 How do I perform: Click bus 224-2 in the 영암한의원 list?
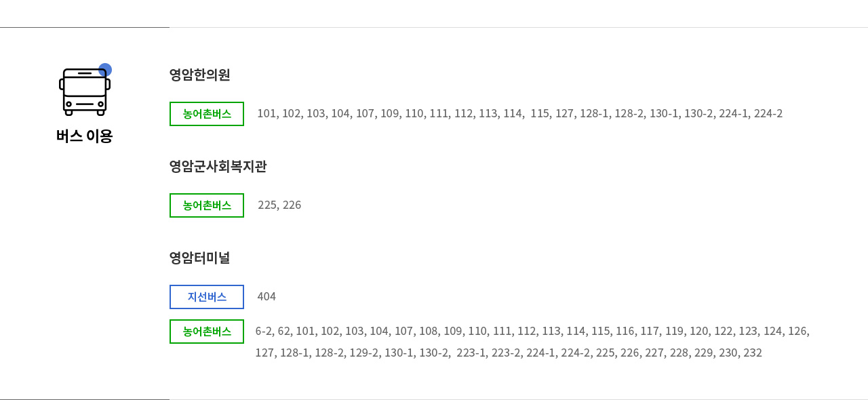pyautogui.click(x=768, y=114)
